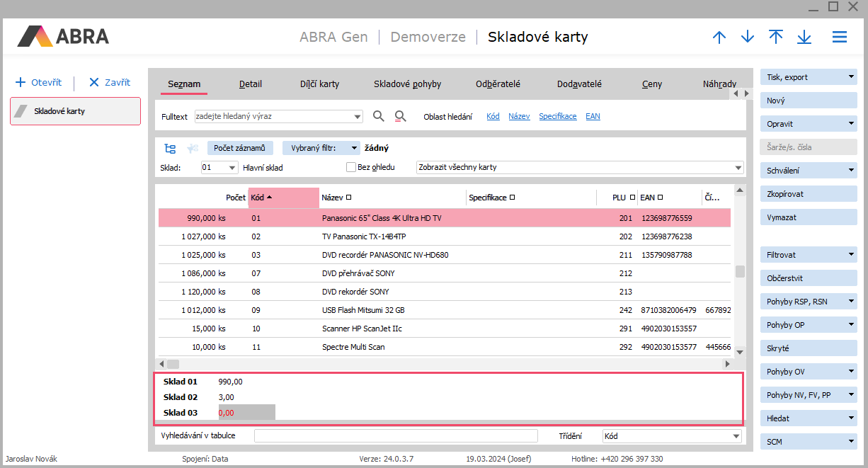The width and height of the screenshot is (868, 468).
Task: Click the table scroll down arrow
Action: 740,352
